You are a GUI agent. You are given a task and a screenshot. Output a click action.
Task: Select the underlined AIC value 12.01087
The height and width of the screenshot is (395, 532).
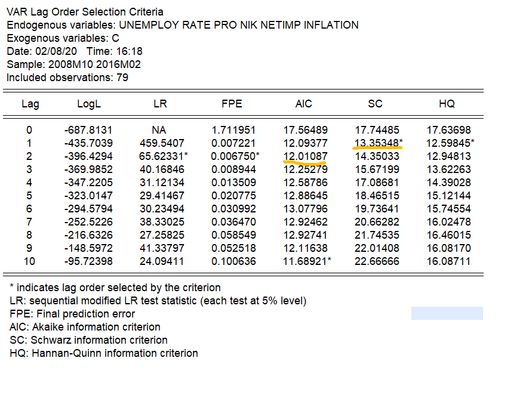tap(305, 156)
